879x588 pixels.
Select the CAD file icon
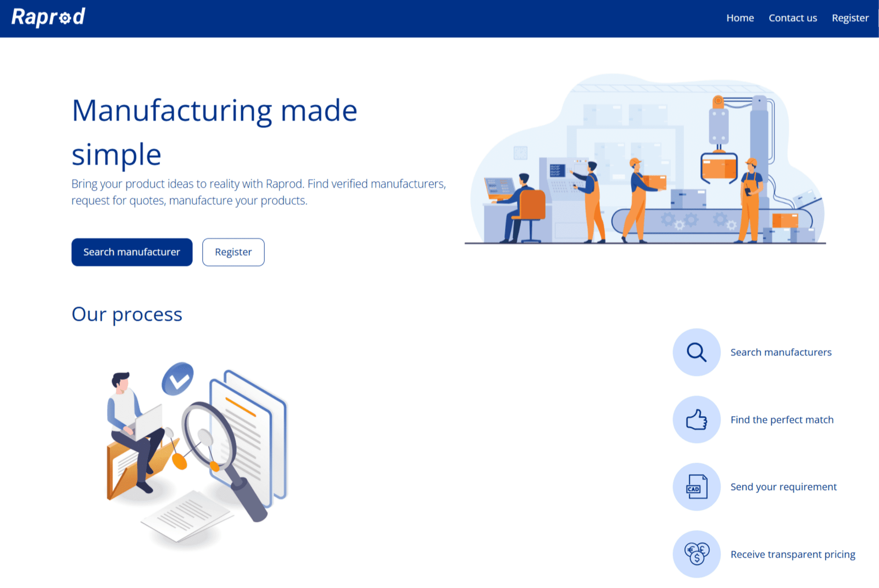click(x=696, y=487)
